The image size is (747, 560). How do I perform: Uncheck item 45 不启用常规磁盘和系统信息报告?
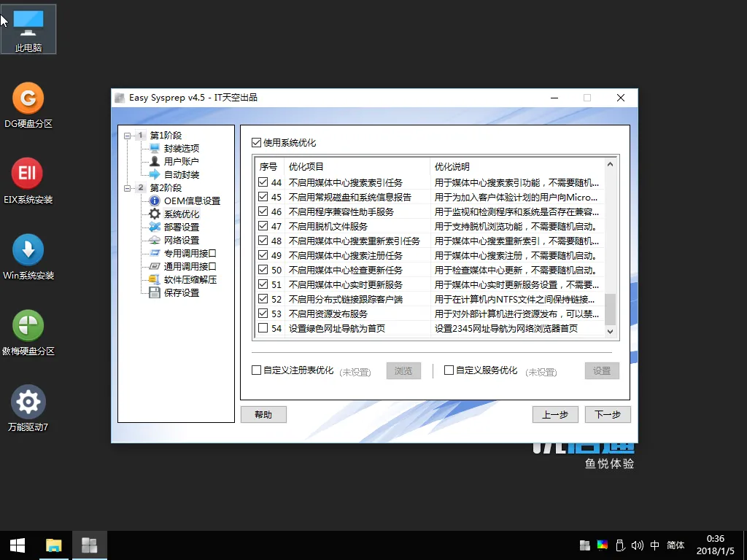tap(263, 197)
